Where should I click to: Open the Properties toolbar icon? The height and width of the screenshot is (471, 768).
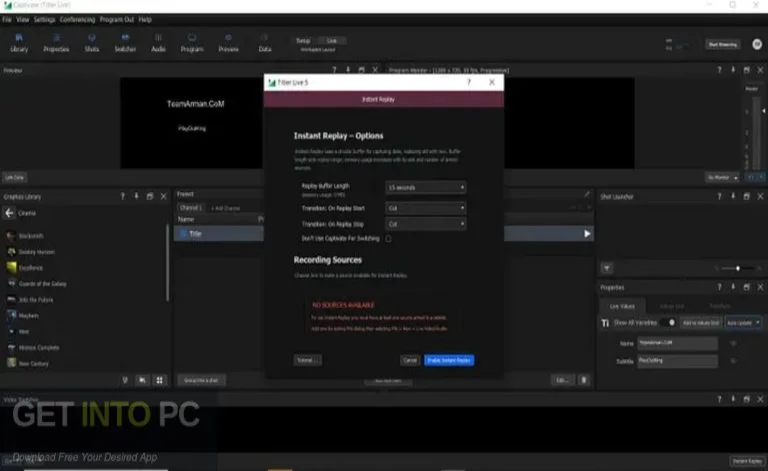coord(56,43)
